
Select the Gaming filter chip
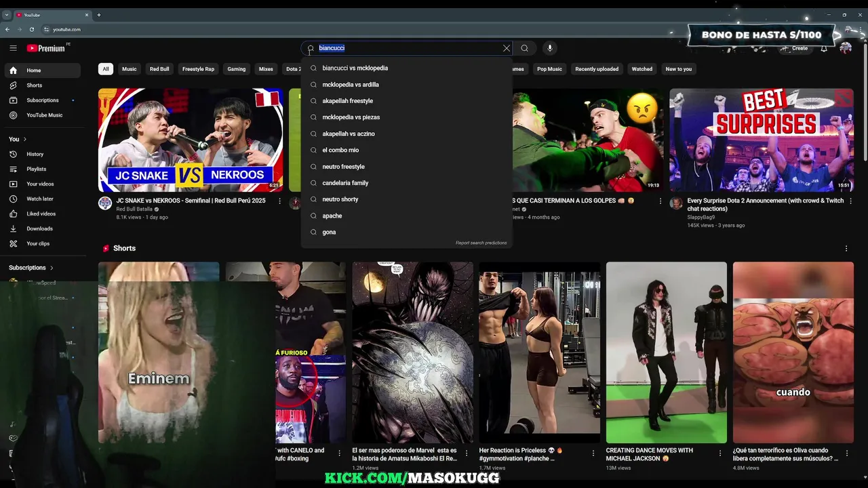[237, 69]
